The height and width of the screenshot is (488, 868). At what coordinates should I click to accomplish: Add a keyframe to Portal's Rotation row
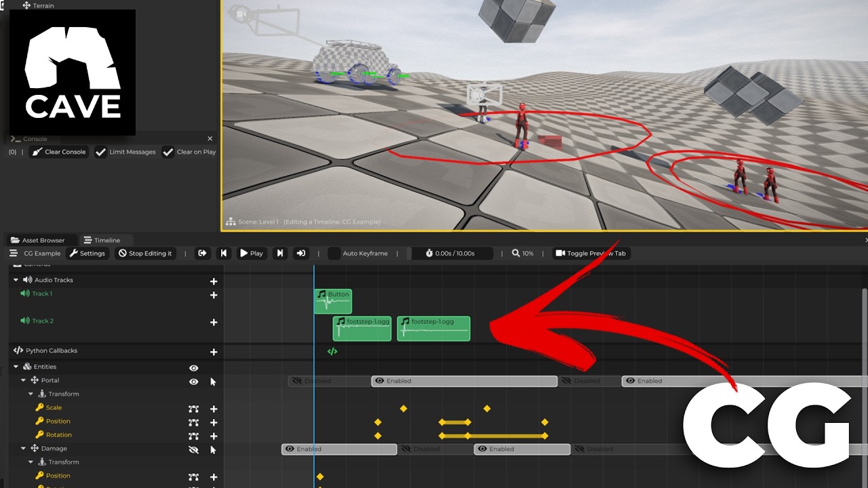point(214,436)
